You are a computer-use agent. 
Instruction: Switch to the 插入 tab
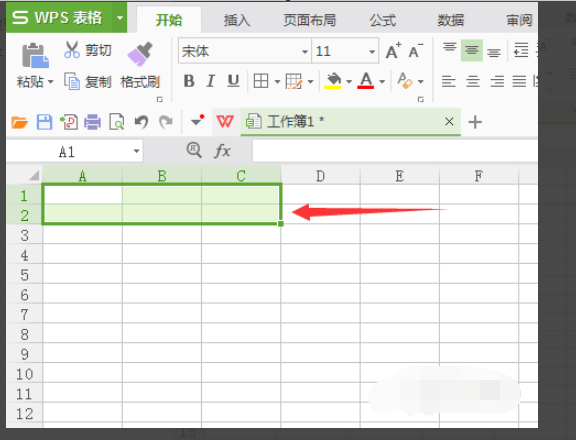click(237, 20)
